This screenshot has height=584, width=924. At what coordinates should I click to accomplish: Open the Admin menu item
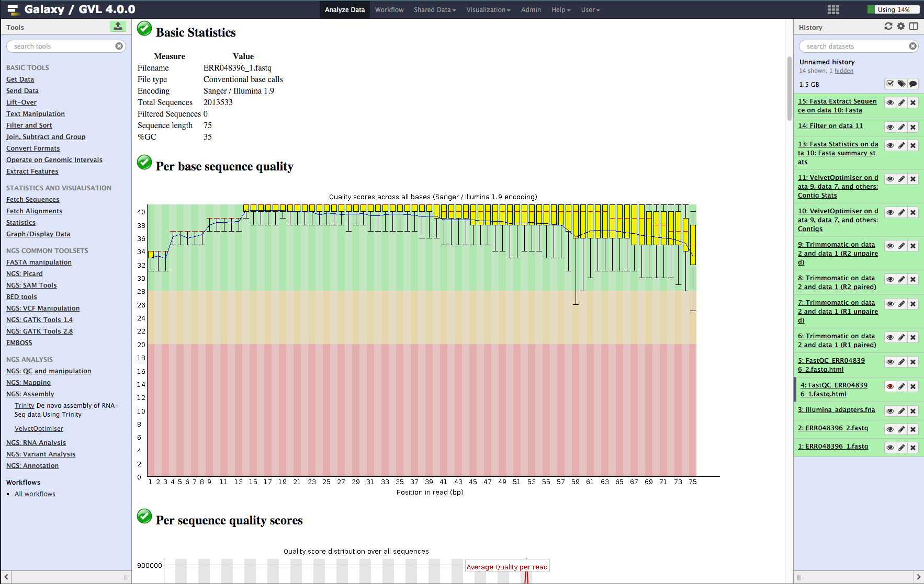coord(531,9)
